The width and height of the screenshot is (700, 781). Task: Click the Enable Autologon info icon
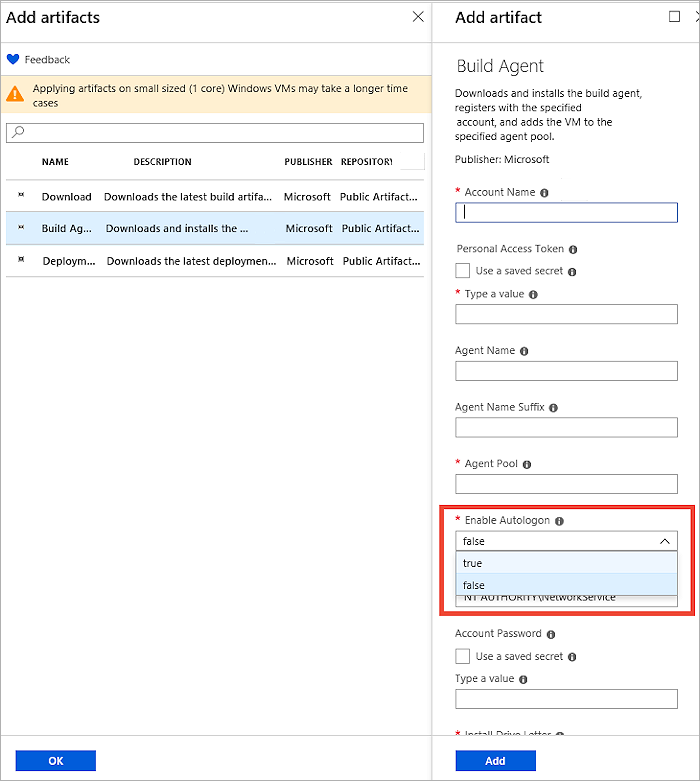560,521
